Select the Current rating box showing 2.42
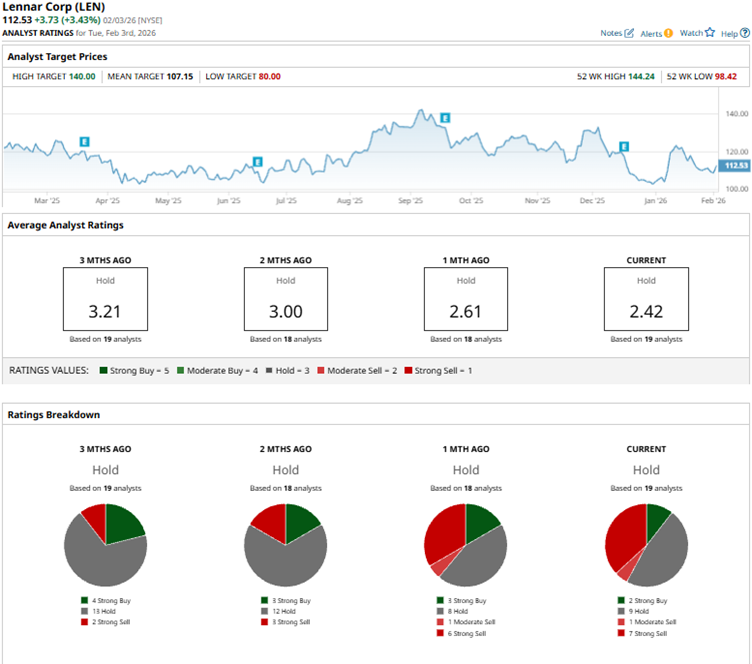This screenshot has width=752, height=664. click(645, 299)
